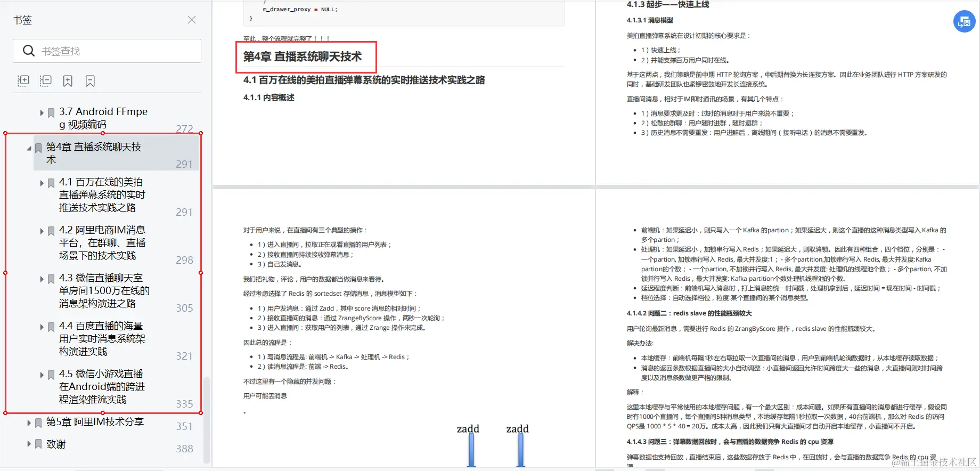Collapse all bookmarks icon
Screen dimensions: 980x471
pyautogui.click(x=46, y=81)
